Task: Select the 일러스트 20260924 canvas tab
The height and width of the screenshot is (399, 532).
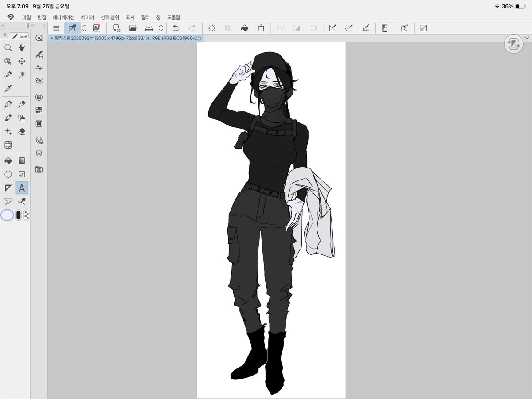Action: 125,39
